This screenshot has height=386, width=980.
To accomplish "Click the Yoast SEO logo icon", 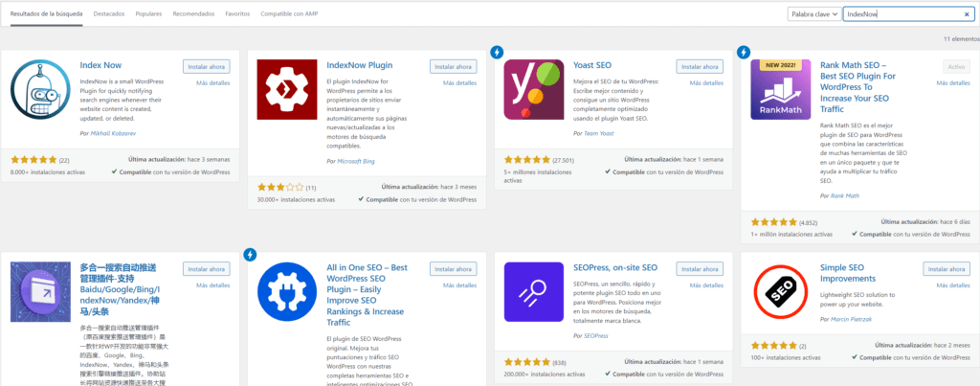I will click(x=534, y=89).
